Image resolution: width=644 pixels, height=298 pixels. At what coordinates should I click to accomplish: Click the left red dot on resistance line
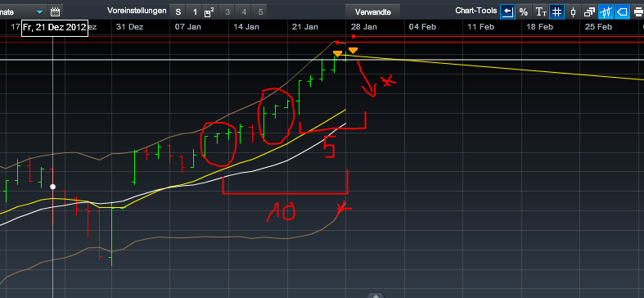click(337, 43)
